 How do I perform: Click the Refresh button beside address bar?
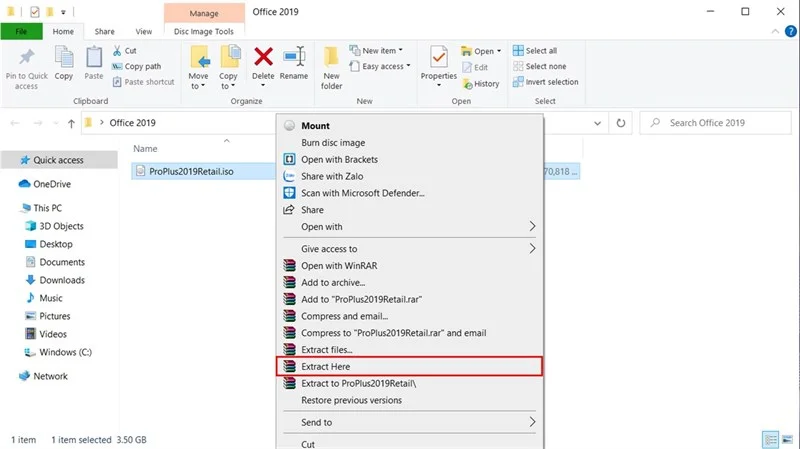(x=620, y=123)
